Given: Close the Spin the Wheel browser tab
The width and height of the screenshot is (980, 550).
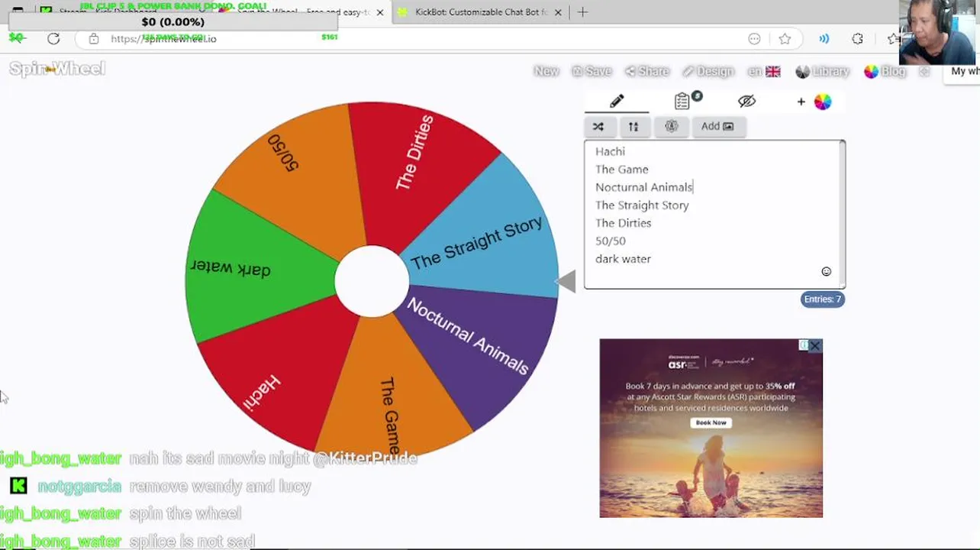Looking at the screenshot, I should click(379, 12).
